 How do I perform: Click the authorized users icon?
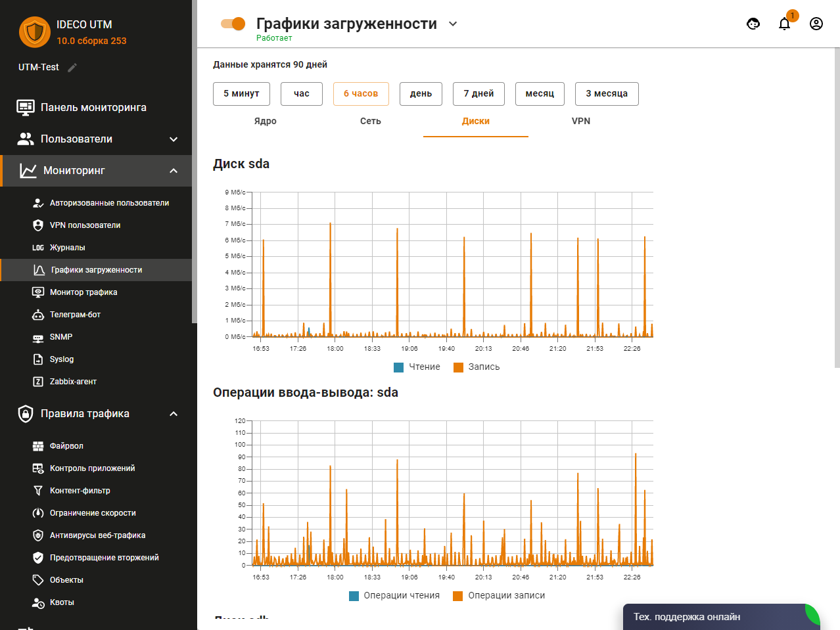click(x=38, y=203)
